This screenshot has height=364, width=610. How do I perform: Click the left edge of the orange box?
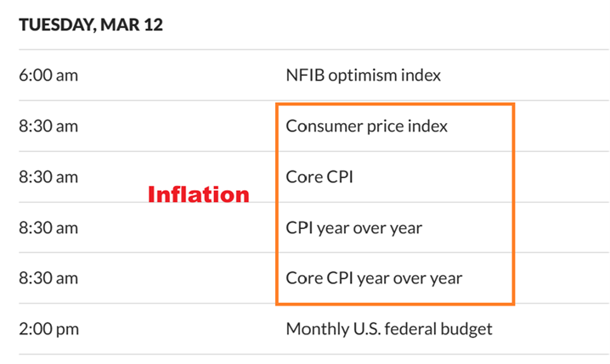(277, 204)
